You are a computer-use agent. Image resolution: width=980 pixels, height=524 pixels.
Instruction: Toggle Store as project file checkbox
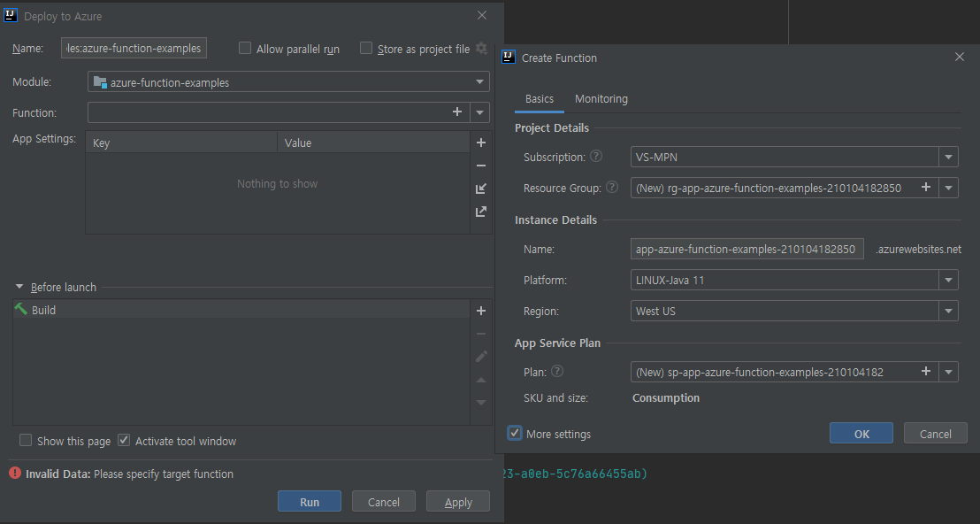(366, 49)
